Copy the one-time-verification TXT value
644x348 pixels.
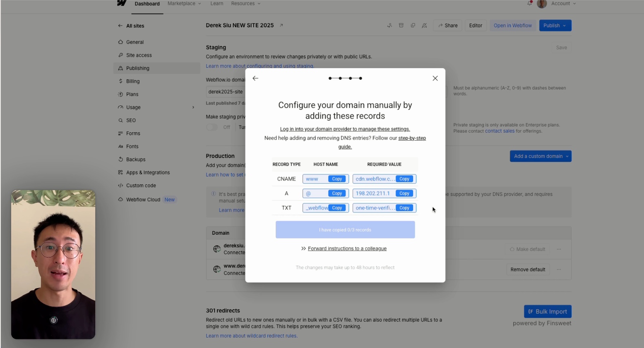point(404,208)
